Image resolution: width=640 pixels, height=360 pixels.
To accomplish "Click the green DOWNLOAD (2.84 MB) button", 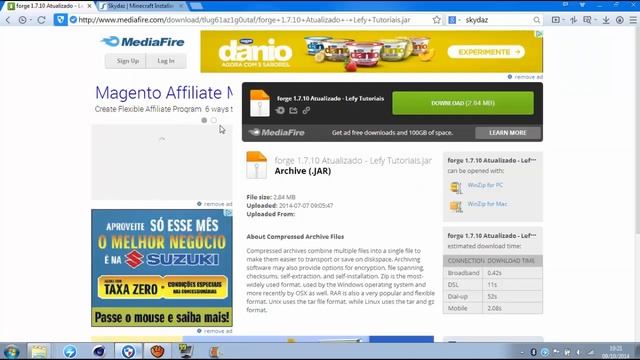I will (463, 103).
